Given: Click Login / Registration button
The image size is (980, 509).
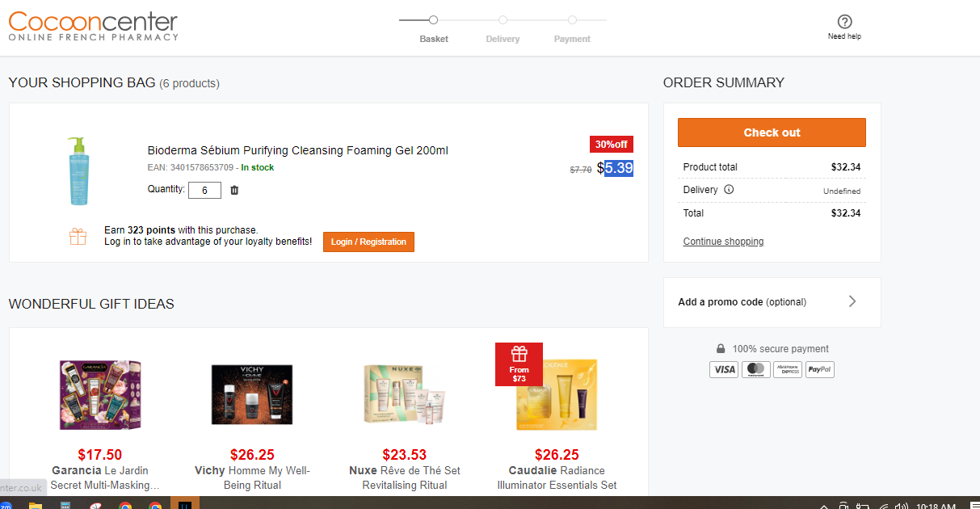Looking at the screenshot, I should tap(368, 242).
